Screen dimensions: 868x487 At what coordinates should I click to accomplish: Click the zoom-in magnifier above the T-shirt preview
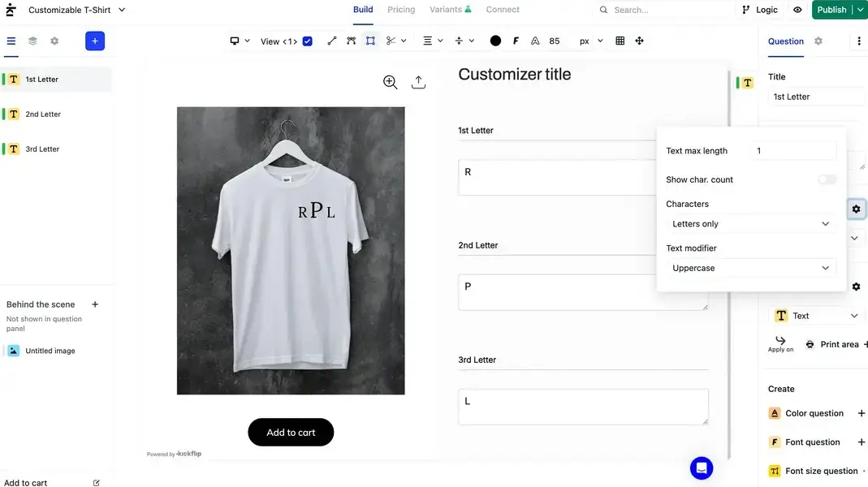(x=391, y=82)
